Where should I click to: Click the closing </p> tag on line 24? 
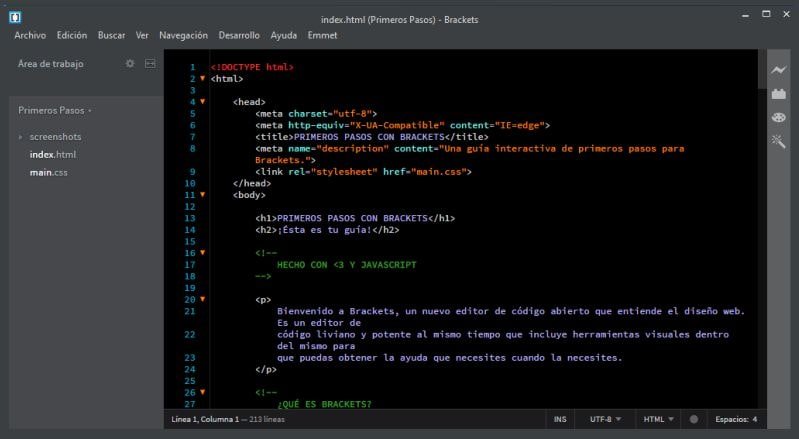[x=266, y=369]
